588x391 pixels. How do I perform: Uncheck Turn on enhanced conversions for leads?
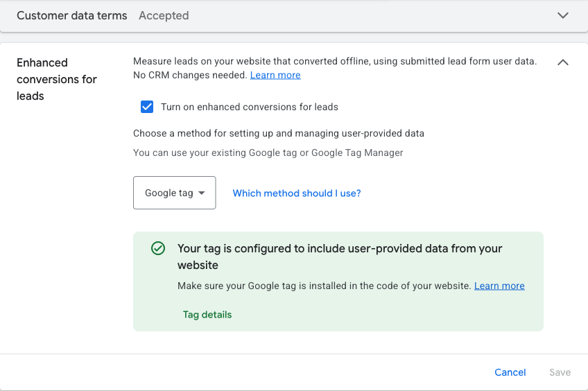[147, 107]
